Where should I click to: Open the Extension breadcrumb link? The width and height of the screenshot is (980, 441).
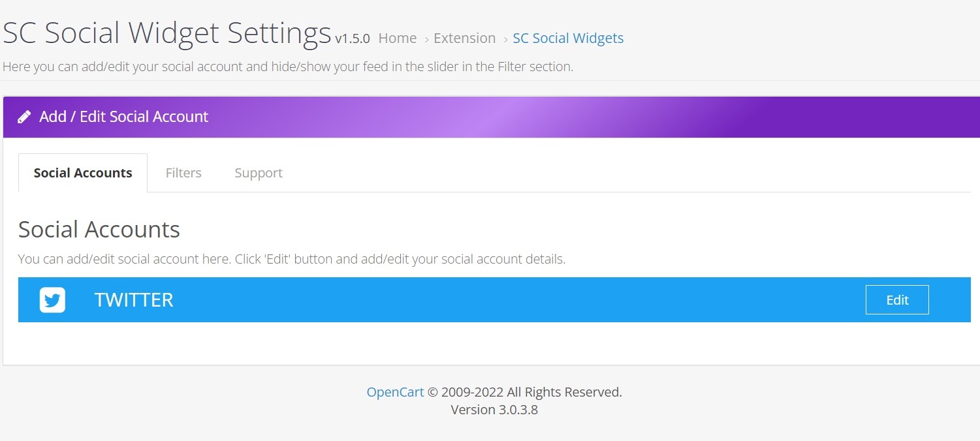click(x=465, y=38)
